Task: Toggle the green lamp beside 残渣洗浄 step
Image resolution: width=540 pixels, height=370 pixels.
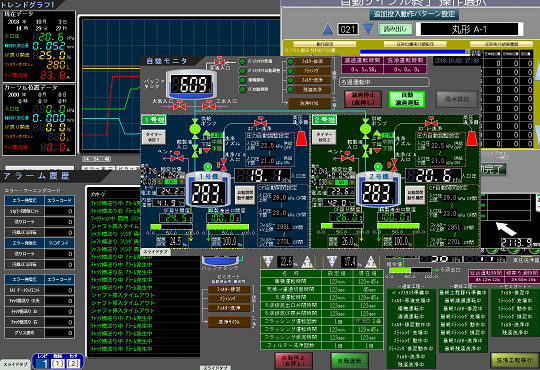Action: [x=290, y=89]
